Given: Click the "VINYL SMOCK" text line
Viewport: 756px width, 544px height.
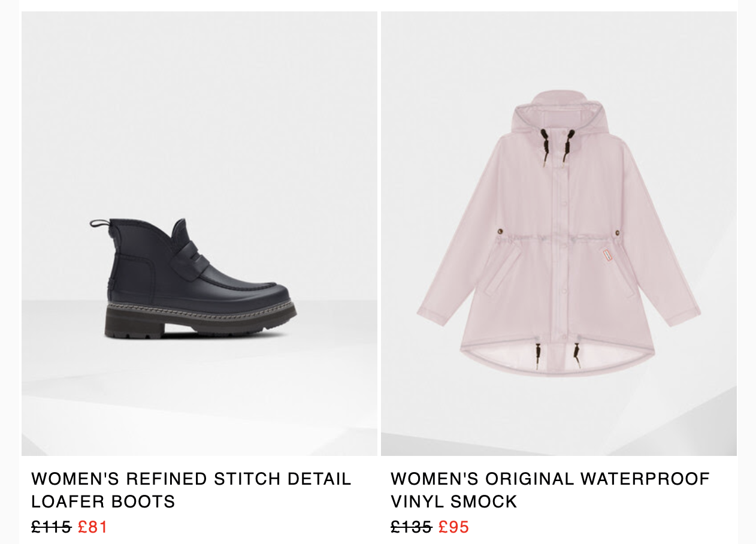Looking at the screenshot, I should [x=454, y=501].
